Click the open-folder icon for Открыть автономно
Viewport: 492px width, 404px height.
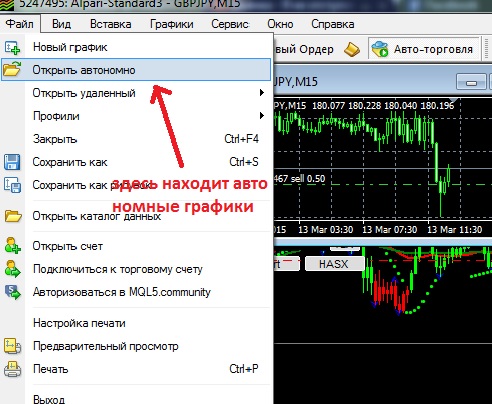point(12,69)
